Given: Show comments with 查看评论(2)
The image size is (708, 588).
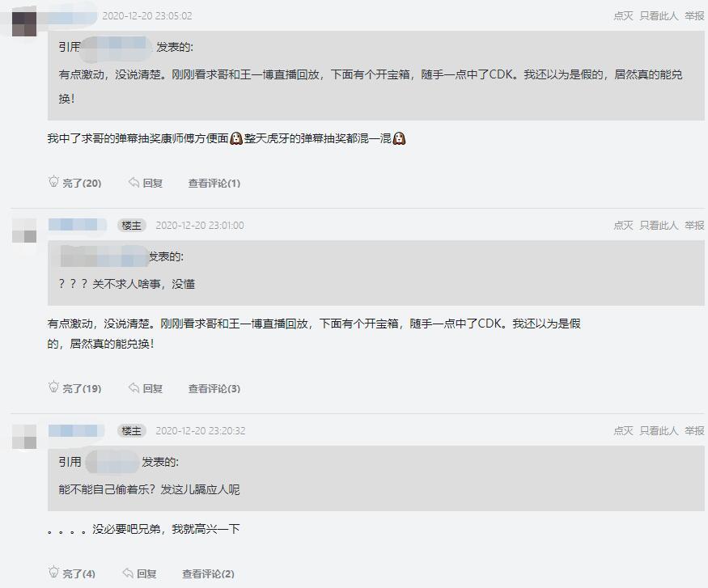Looking at the screenshot, I should click(208, 573).
